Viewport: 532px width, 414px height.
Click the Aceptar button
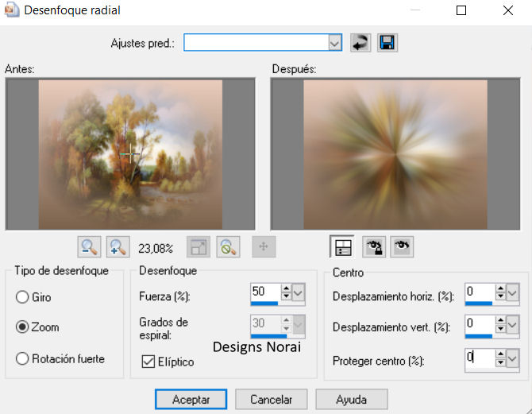click(191, 400)
